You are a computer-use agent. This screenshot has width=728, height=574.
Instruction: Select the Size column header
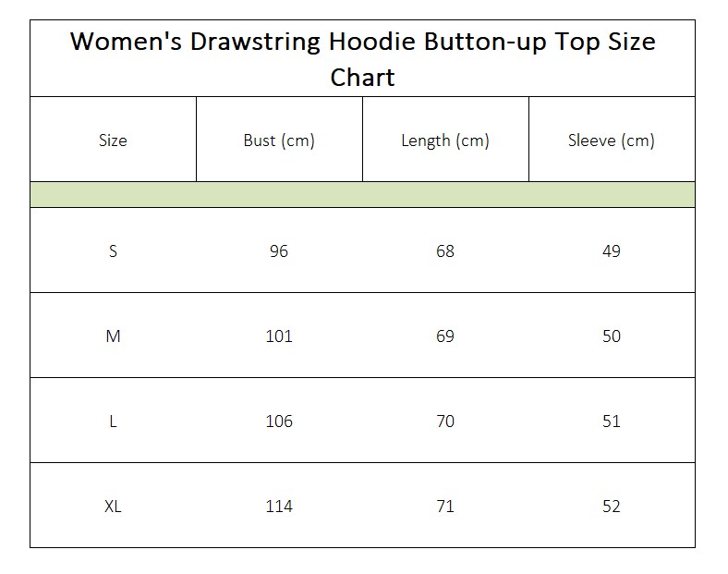tap(113, 140)
